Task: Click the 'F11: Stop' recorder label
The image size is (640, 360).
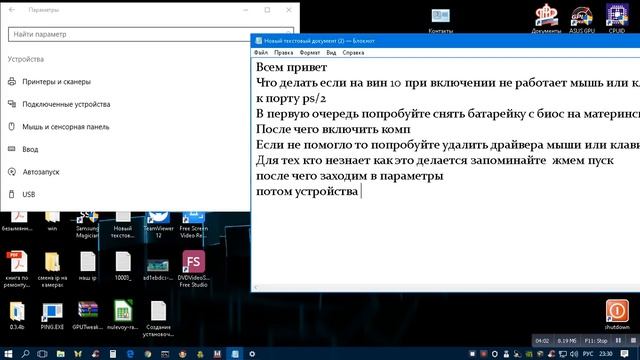Action: [596, 340]
